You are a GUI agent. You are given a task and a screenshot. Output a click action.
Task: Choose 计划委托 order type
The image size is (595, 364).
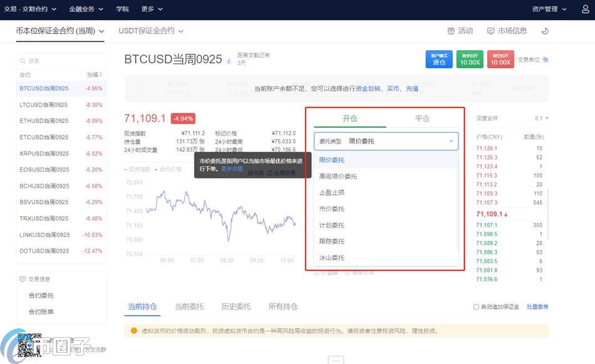pyautogui.click(x=386, y=225)
